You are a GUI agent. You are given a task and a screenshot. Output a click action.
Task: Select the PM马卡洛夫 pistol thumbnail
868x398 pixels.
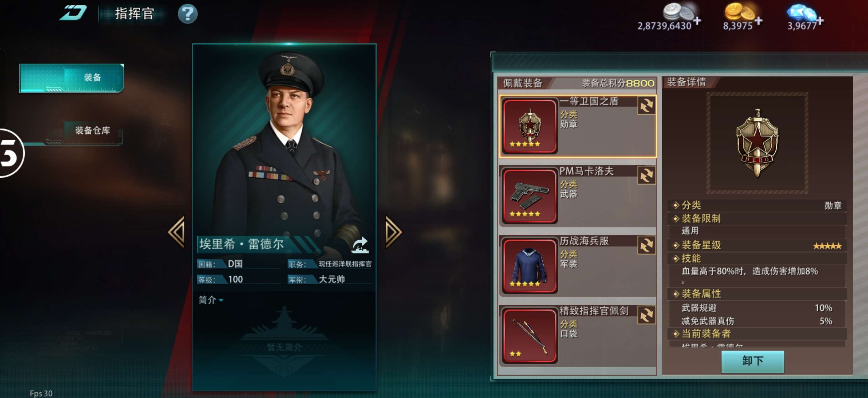[530, 196]
